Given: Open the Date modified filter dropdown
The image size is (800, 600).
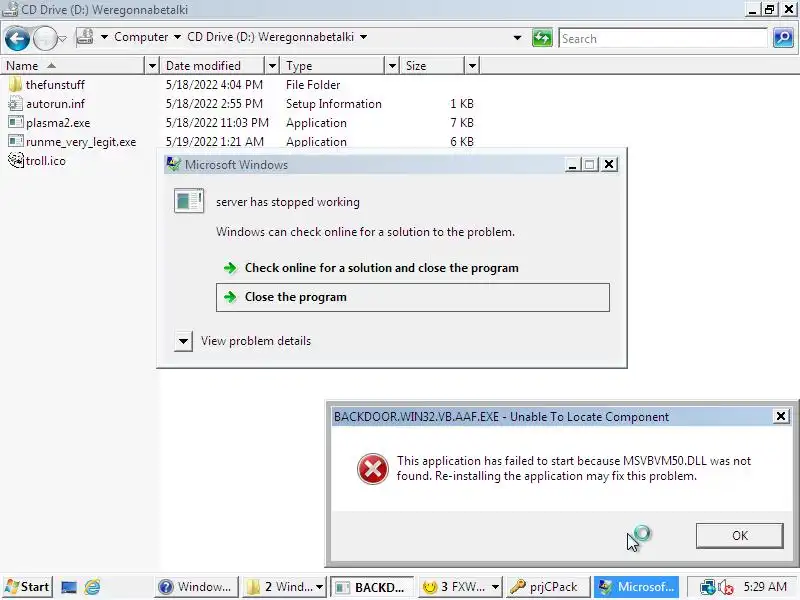Looking at the screenshot, I should [272, 66].
